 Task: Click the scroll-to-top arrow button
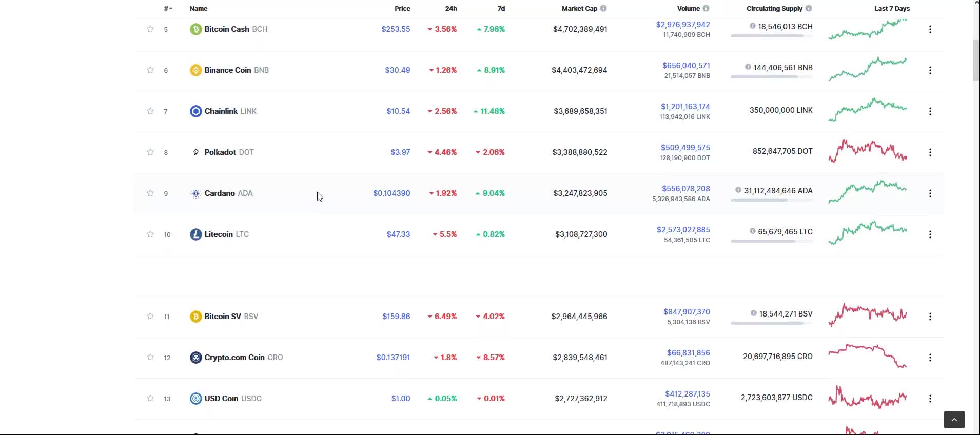click(x=954, y=420)
